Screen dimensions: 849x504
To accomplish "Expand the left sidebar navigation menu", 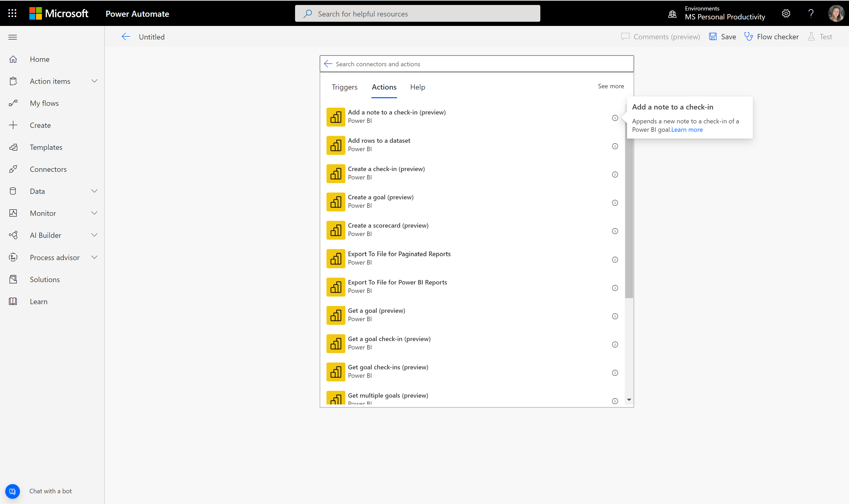I will pyautogui.click(x=13, y=37).
